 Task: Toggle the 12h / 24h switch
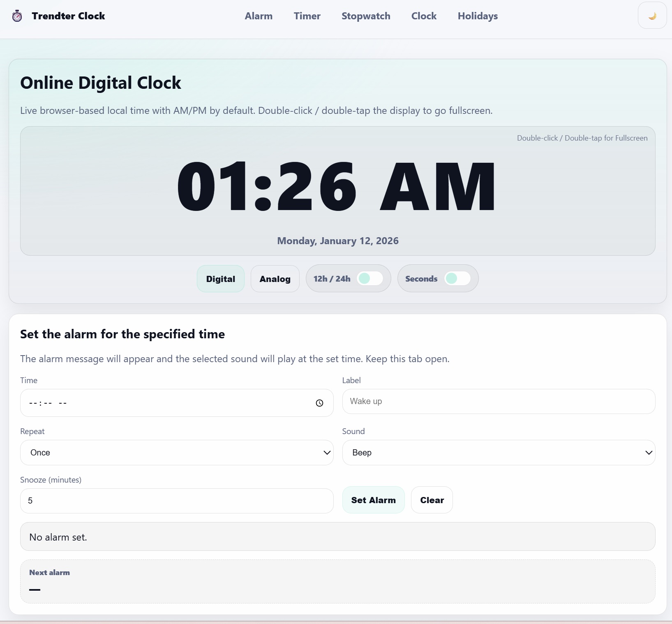[370, 279]
